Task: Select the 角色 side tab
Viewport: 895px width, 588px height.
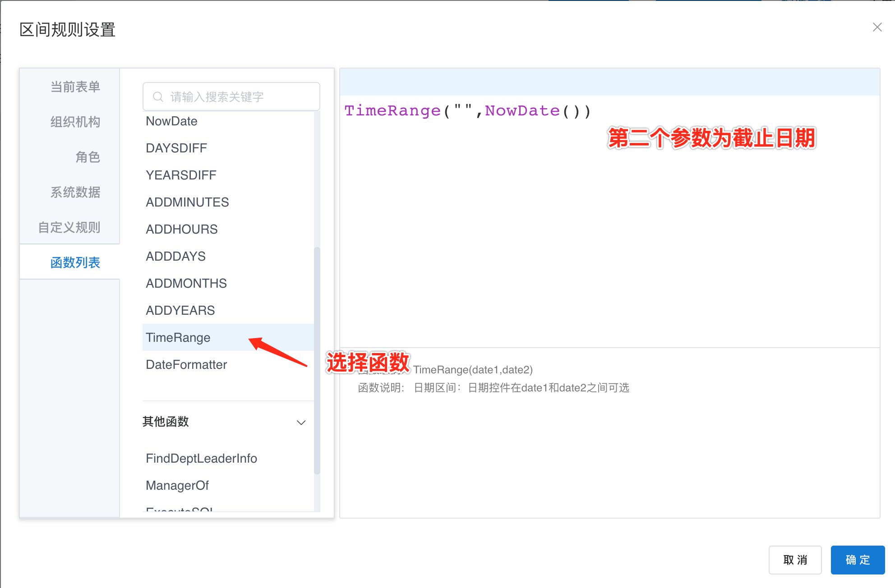Action: coord(88,157)
